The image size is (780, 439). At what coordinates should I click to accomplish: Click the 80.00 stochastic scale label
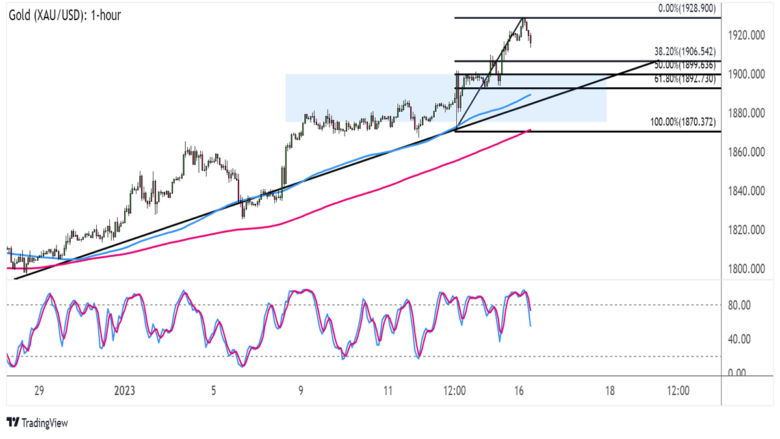[742, 307]
